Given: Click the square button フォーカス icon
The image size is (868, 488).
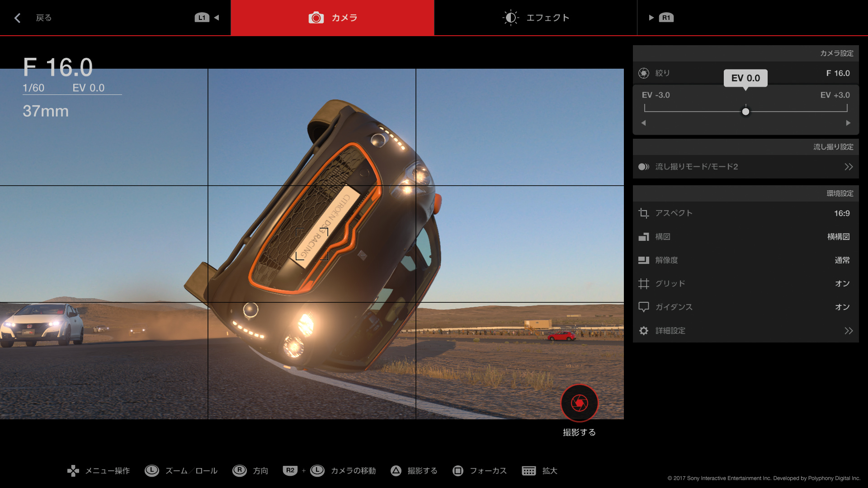Looking at the screenshot, I should [x=458, y=471].
